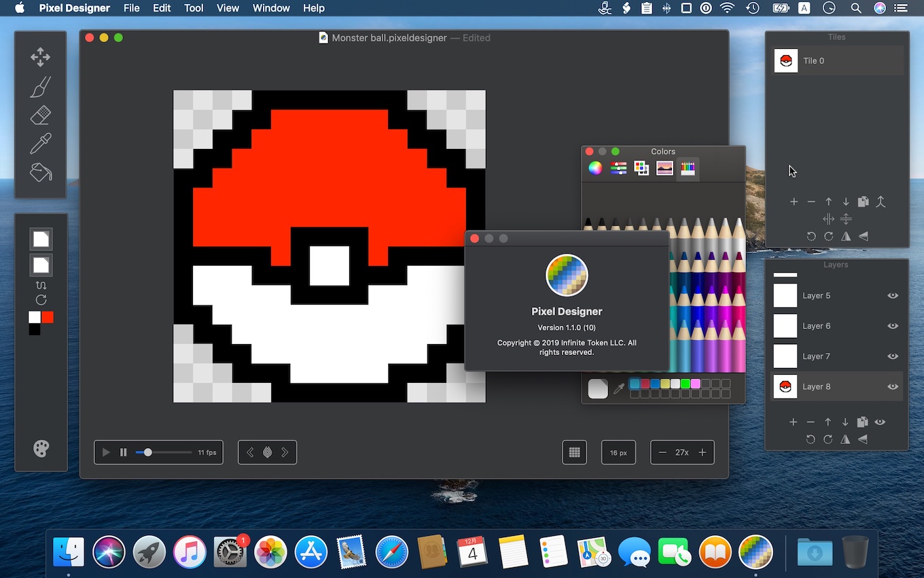Switch to color wheel tab in Colors
This screenshot has height=578, width=924.
595,168
